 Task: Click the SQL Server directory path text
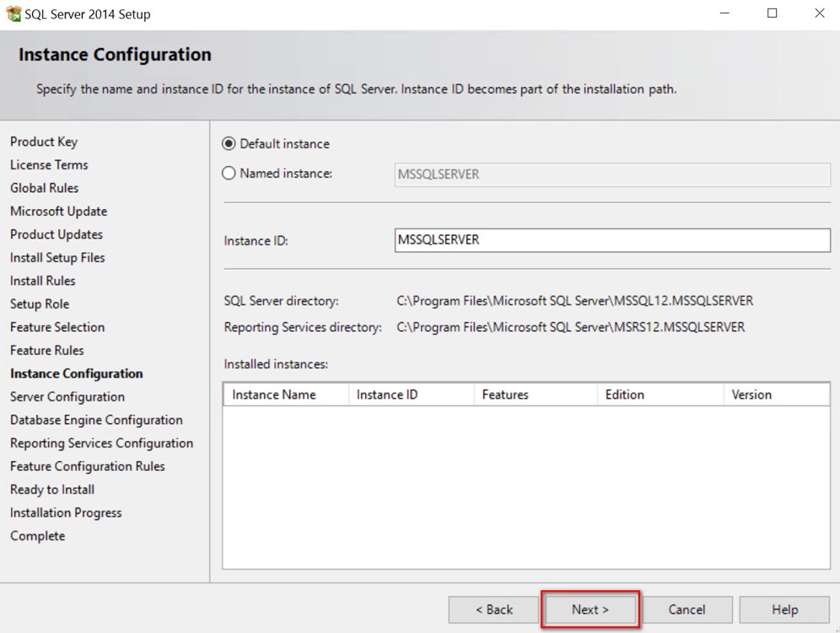tap(575, 301)
